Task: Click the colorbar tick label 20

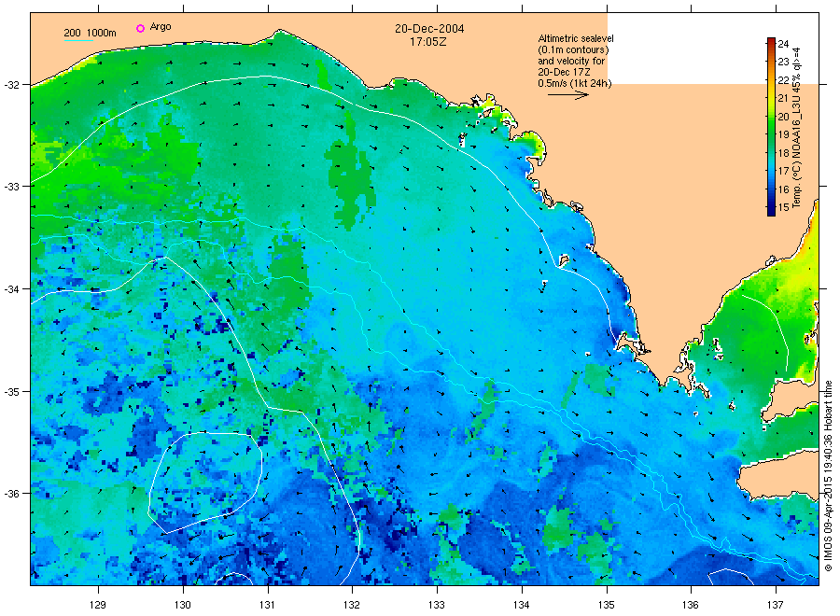Action: pos(783,117)
